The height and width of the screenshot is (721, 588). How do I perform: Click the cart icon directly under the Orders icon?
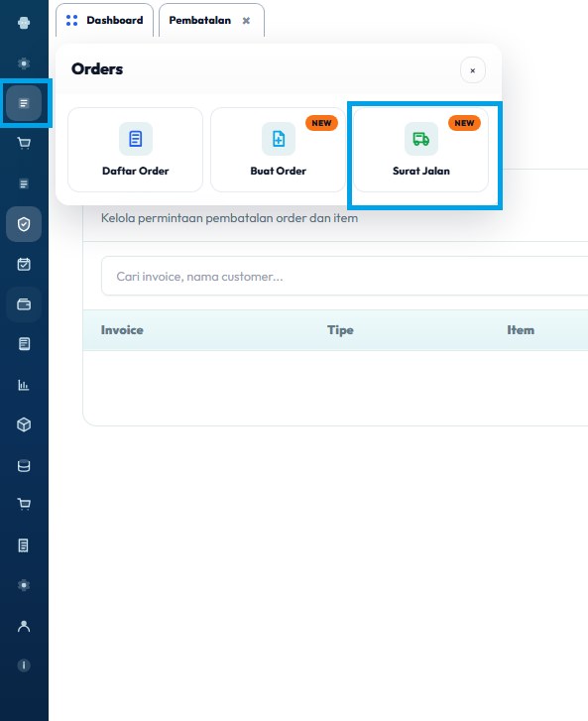[24, 144]
